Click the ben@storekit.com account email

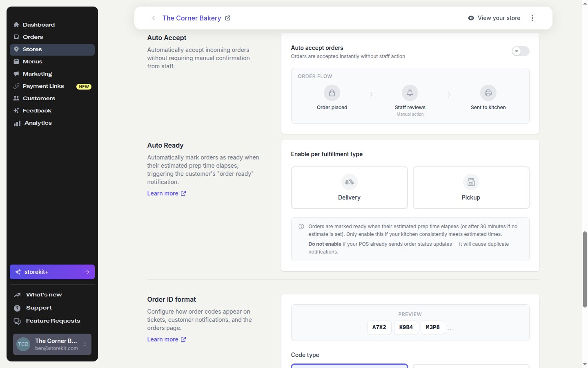point(56,348)
